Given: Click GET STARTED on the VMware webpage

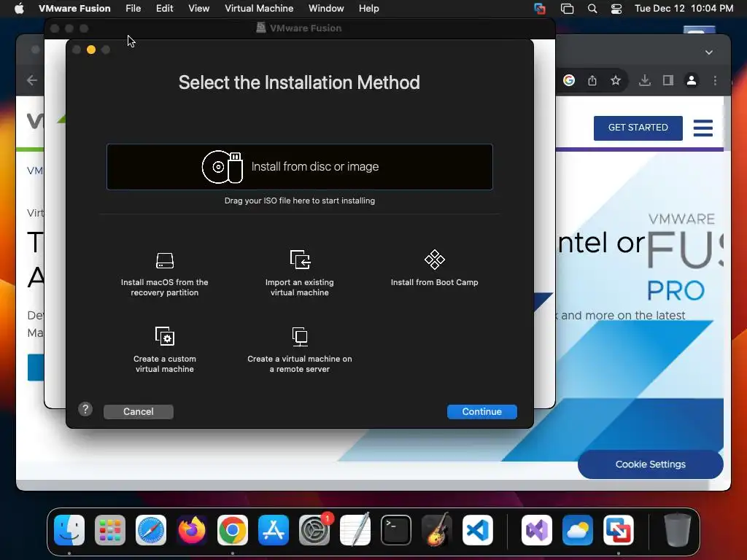Looking at the screenshot, I should (638, 128).
